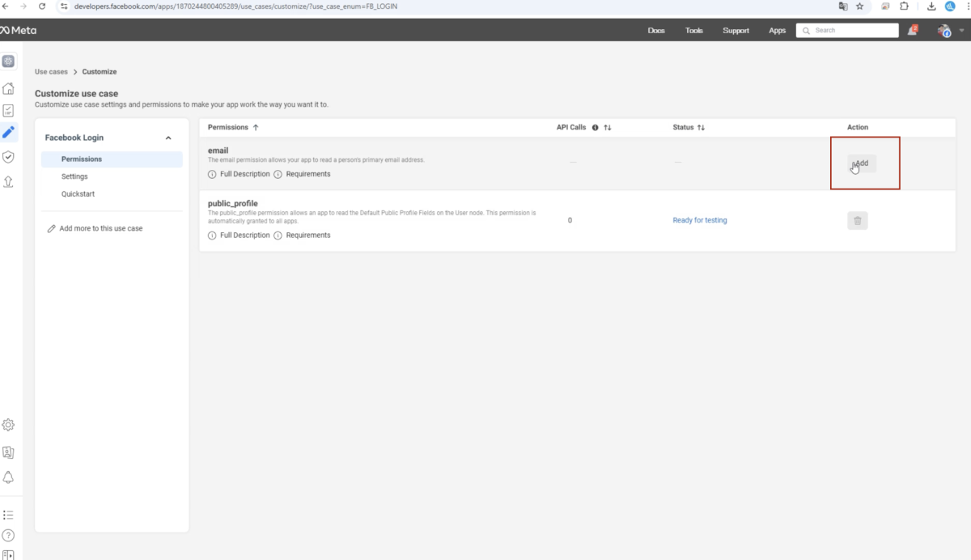
Task: Add the email permission
Action: pos(862,163)
